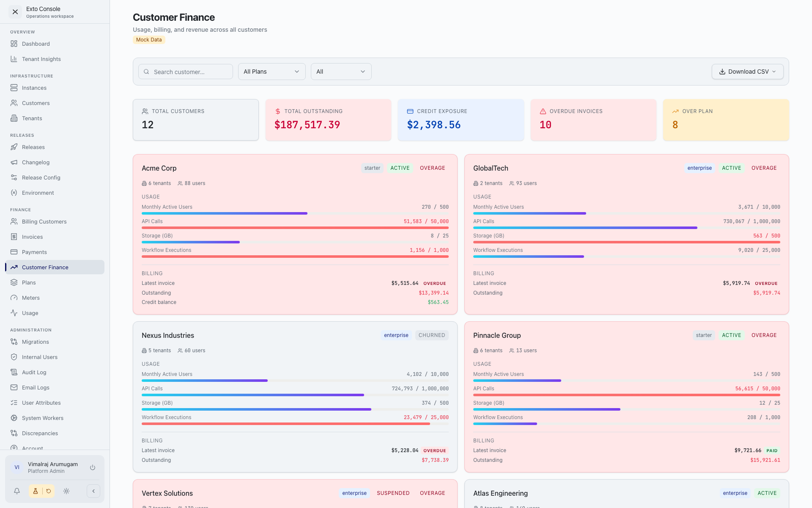Click Pinnacle Group outstanding $15,921.61

765,460
